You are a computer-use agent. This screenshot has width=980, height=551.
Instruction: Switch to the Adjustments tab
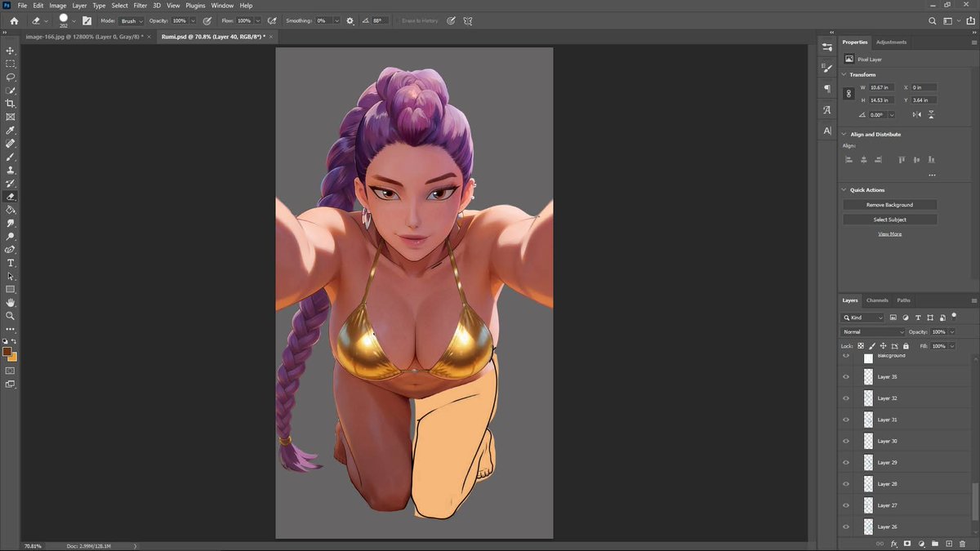pyautogui.click(x=891, y=42)
